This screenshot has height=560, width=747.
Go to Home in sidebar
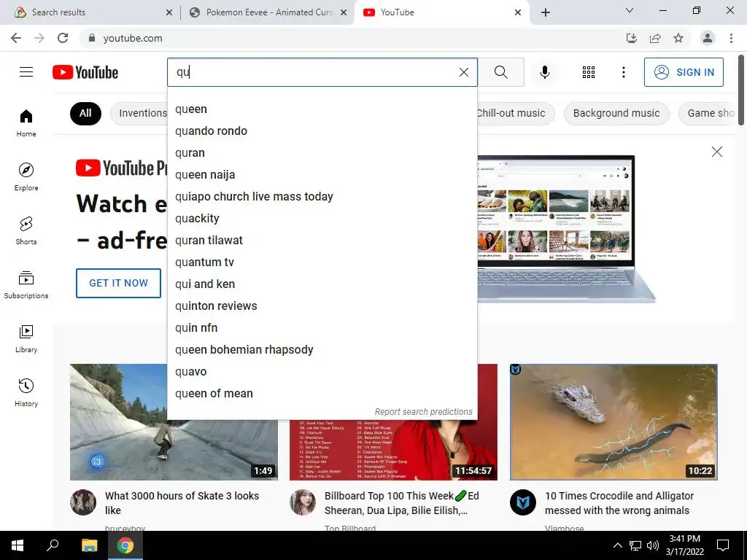pyautogui.click(x=26, y=122)
